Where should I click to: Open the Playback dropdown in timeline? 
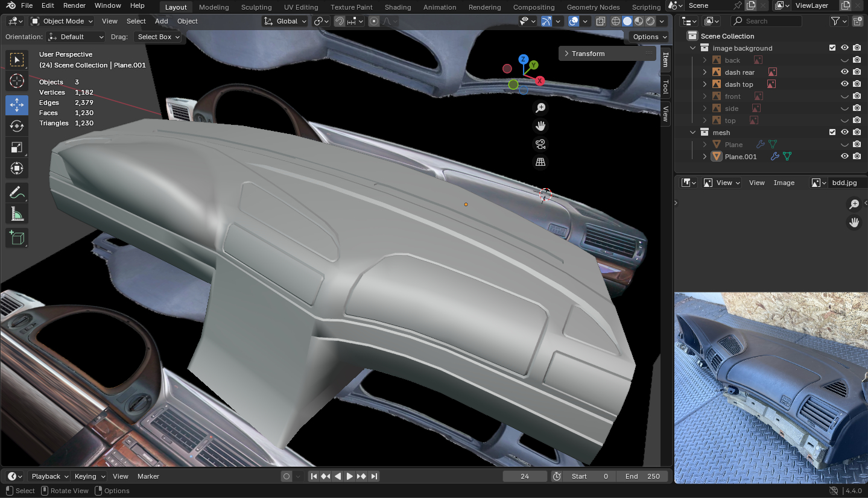click(49, 476)
